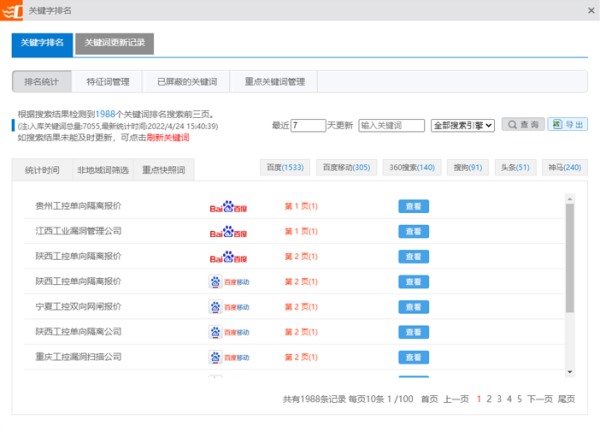
Task: Click Baidu logo in 江西工业漏洞管理公司 row
Action: pyautogui.click(x=228, y=232)
